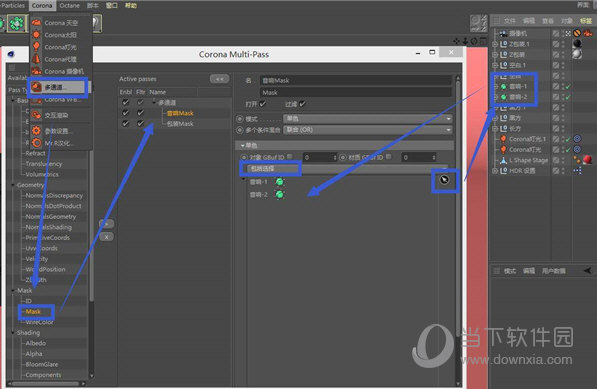The height and width of the screenshot is (389, 597).
Task: Collapse the 多通道 active passes tree
Action: click(154, 102)
